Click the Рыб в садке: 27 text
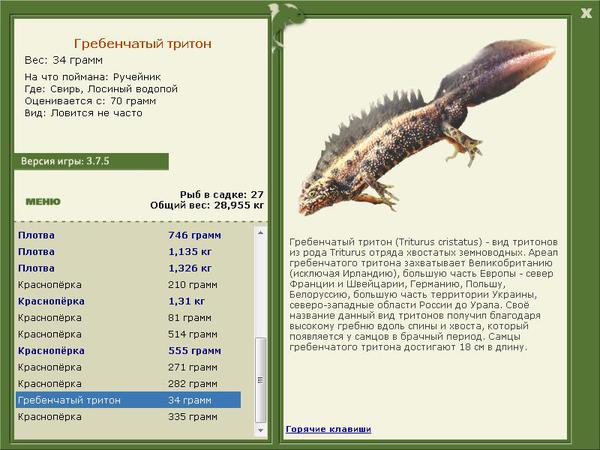This screenshot has width=600, height=450. (x=222, y=194)
